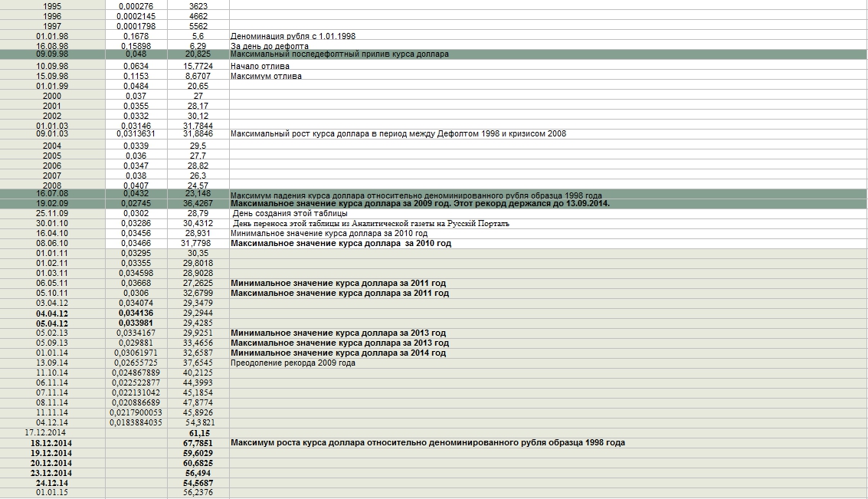Image resolution: width=868 pixels, height=499 pixels.
Task: Click the year cell 2008
Action: click(x=52, y=185)
